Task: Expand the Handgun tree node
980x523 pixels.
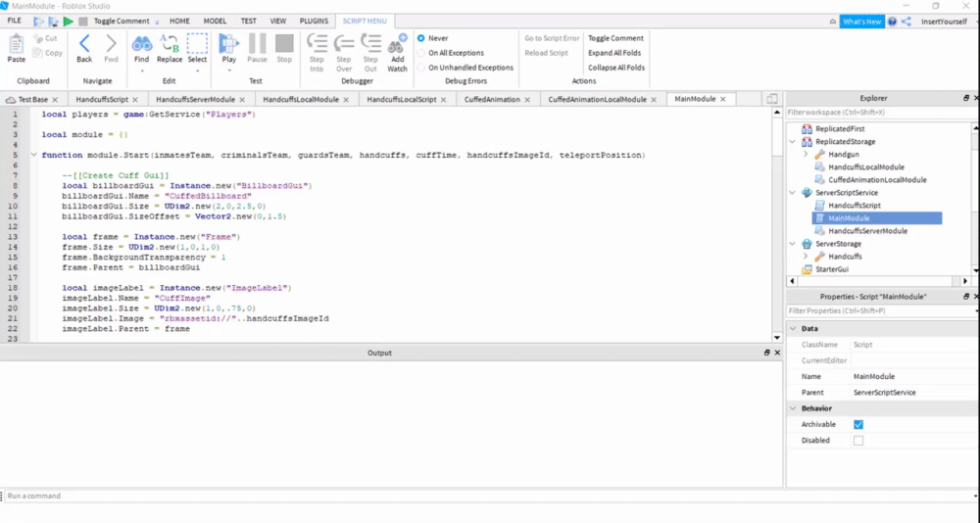Action: (x=806, y=155)
